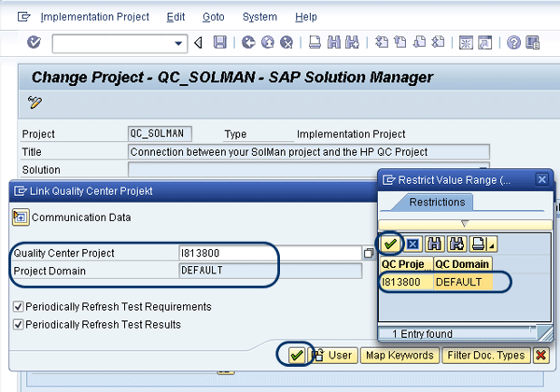
Task: Click the Previous Page icon
Action: pos(400,43)
